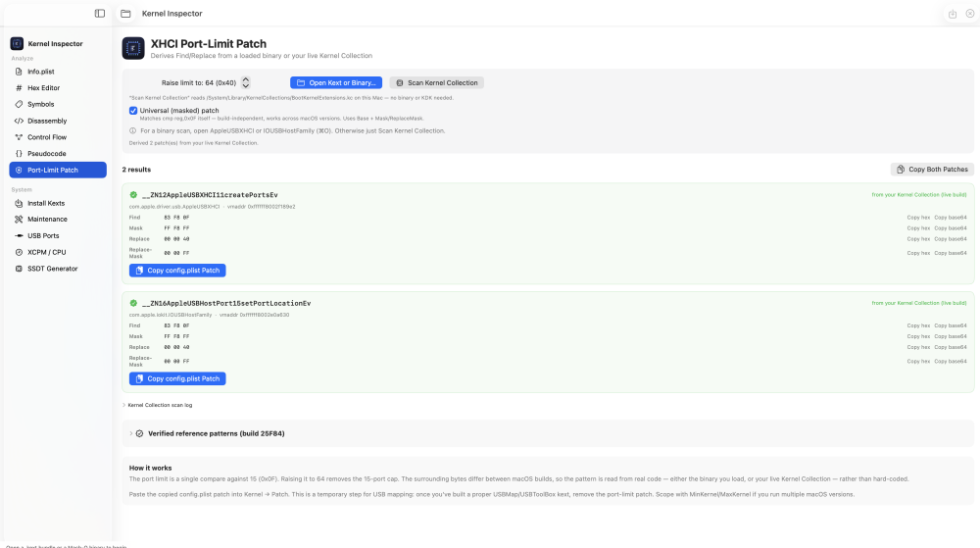Click Open Kext or Binary button
The width and height of the screenshot is (980, 548).
[x=336, y=82]
